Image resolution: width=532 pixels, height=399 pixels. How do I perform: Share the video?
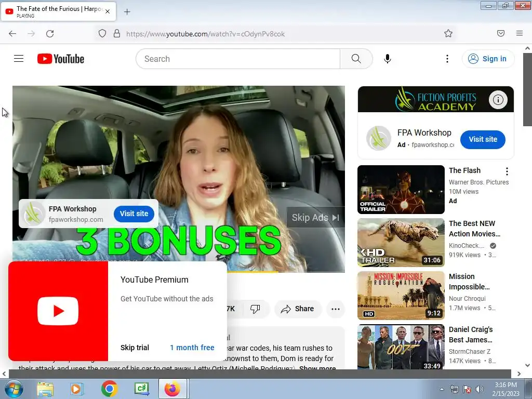[x=298, y=309]
